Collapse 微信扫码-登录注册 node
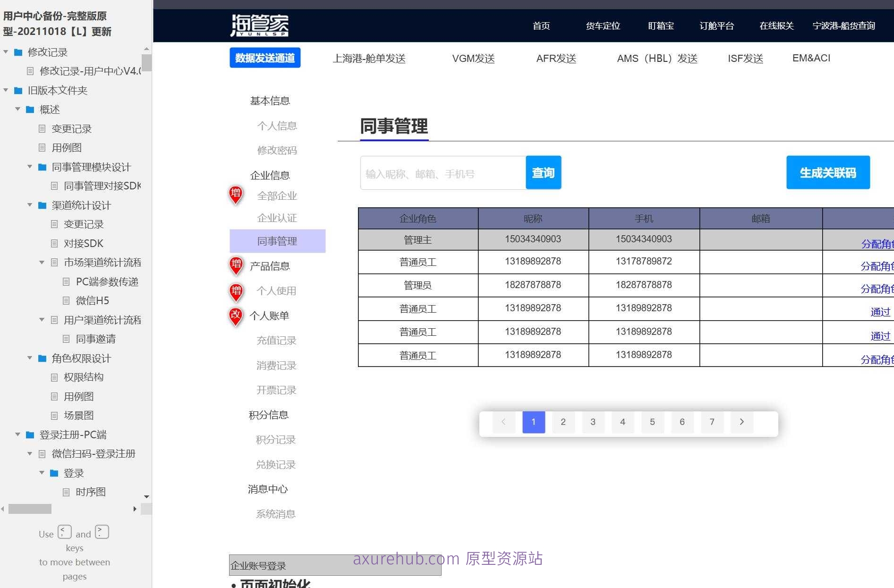894x588 pixels. [30, 453]
